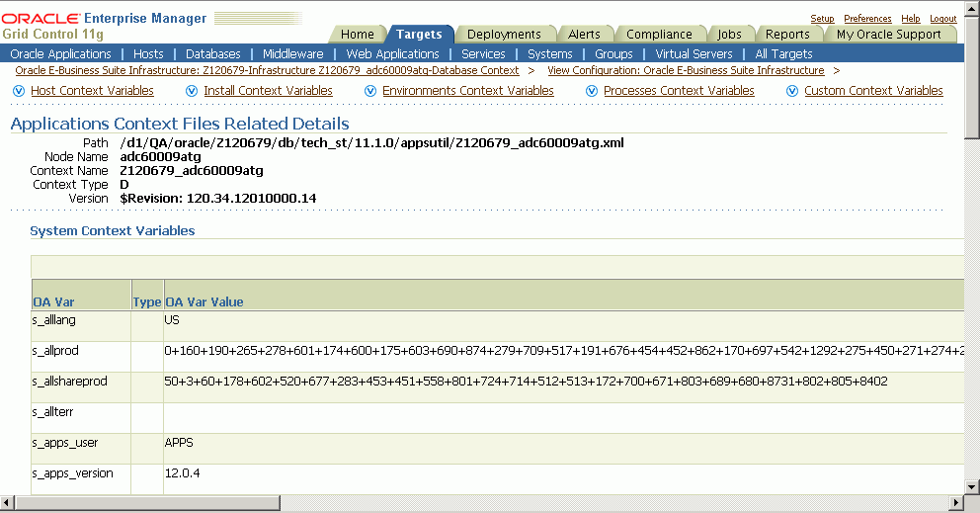Screen dimensions: 980x513
Task: Select the s_apps_user row name
Action: pos(65,442)
